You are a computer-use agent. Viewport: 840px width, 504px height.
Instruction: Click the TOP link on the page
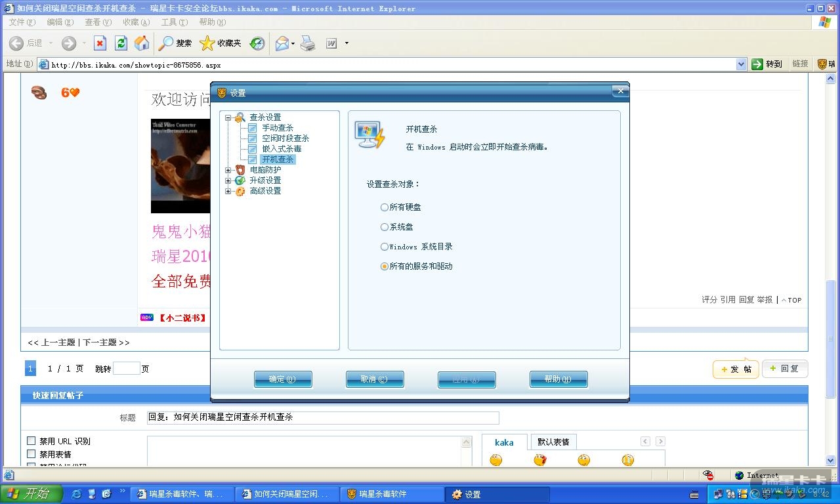tap(791, 300)
